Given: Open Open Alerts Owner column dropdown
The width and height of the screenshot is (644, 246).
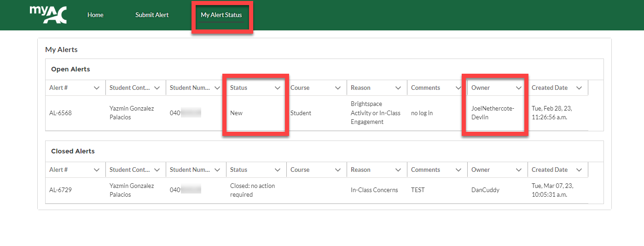Looking at the screenshot, I should pos(519,88).
